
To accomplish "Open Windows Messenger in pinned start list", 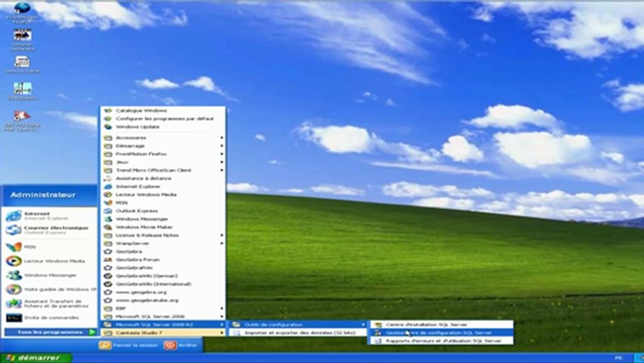I will coord(48,275).
